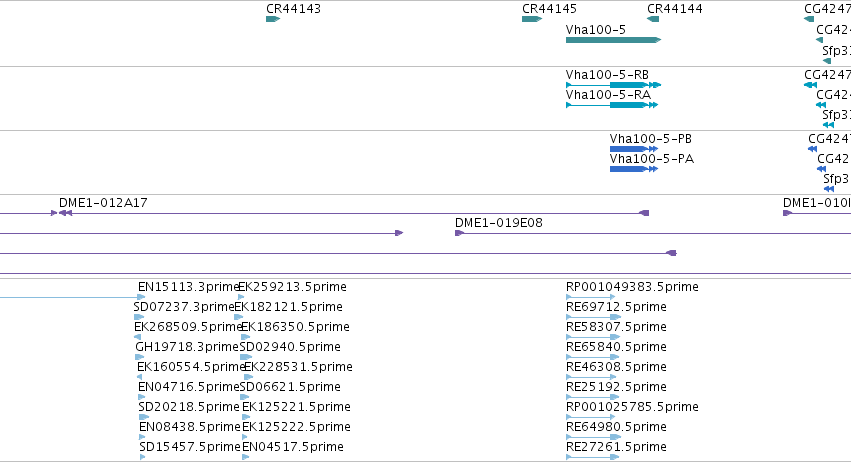Click RP001049383.5prime EST label
The width and height of the screenshot is (851, 462).
click(632, 287)
